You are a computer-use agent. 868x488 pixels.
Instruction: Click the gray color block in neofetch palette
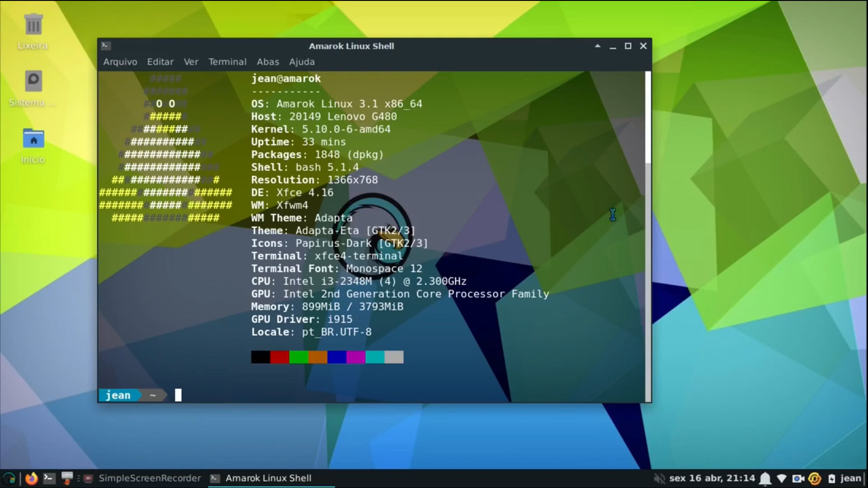(x=394, y=357)
